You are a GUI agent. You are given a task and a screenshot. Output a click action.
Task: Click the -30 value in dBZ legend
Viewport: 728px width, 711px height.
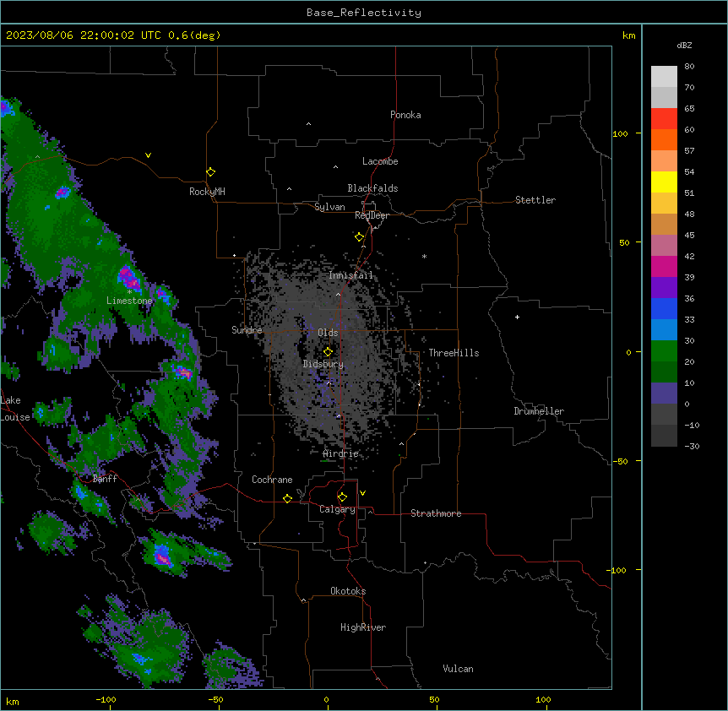pyautogui.click(x=692, y=446)
